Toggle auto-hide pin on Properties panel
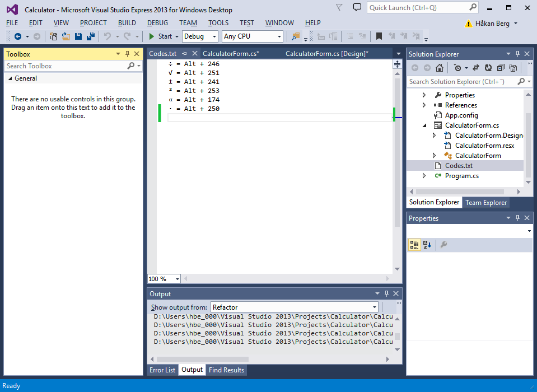537x392 pixels. pyautogui.click(x=518, y=218)
